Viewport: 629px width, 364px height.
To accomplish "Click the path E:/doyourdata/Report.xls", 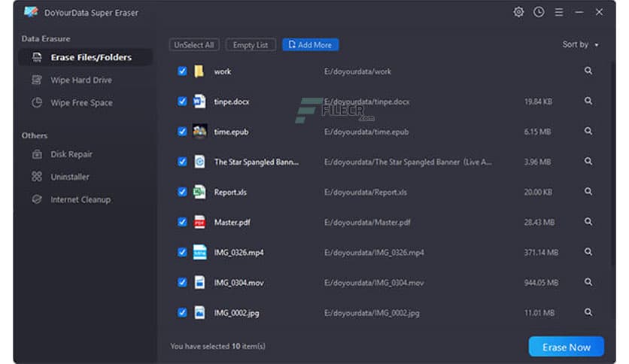I will point(366,193).
